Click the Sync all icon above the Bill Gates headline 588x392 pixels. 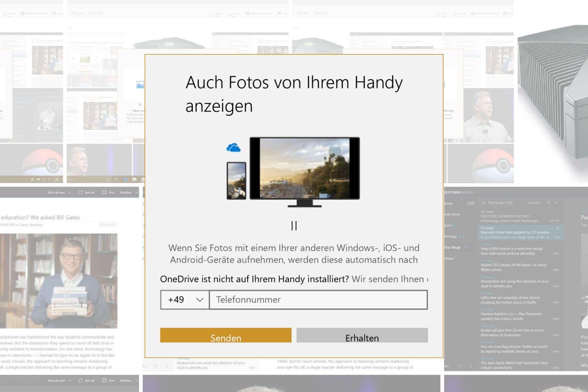pos(80,192)
